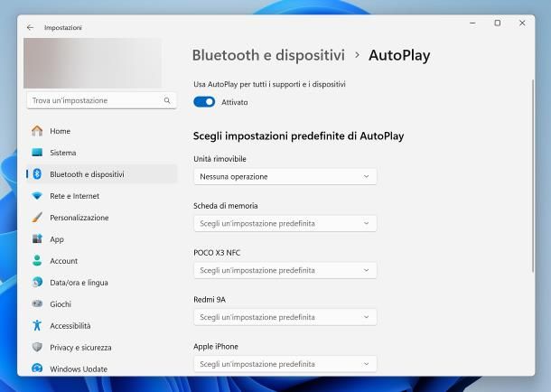Click 'Scegli impostazioni predefinite di AutoPlay' heading
The height and width of the screenshot is (392, 551).
[298, 135]
